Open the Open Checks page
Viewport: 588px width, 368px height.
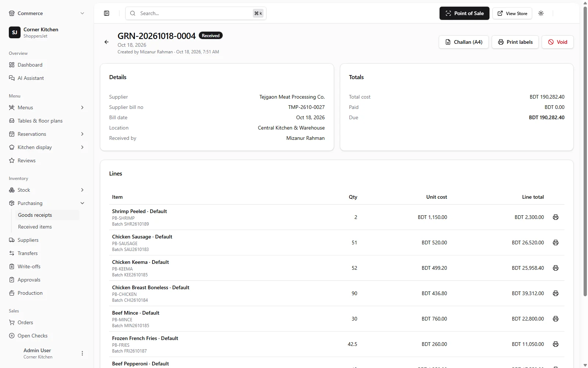point(47,336)
